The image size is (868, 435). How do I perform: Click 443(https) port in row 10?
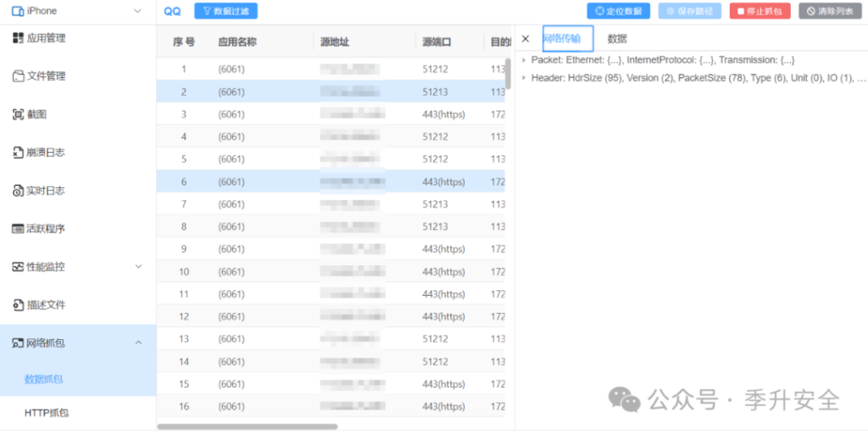(443, 271)
